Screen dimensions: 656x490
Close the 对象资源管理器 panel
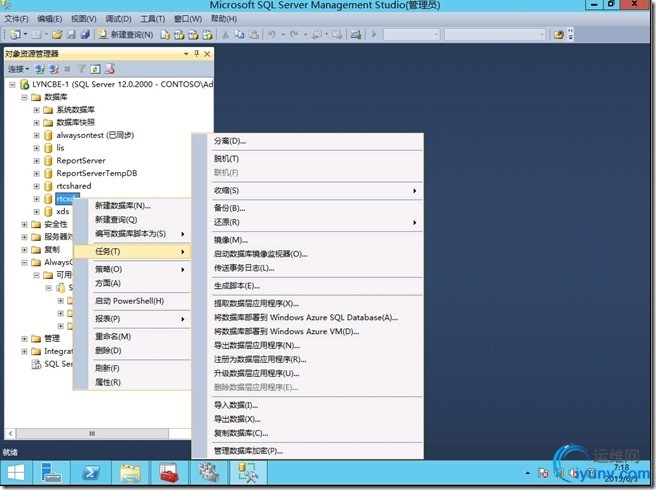[x=207, y=54]
